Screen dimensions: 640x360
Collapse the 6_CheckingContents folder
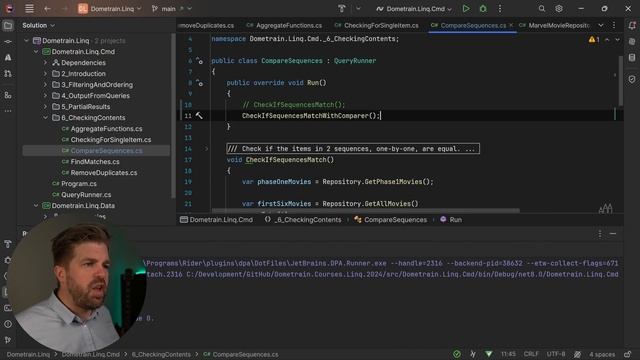[45, 118]
